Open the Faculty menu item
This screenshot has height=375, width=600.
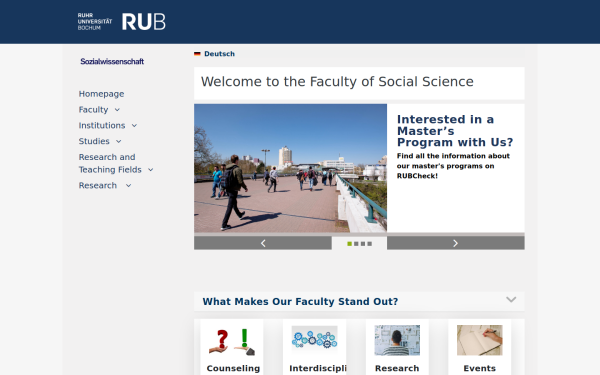pyautogui.click(x=93, y=109)
